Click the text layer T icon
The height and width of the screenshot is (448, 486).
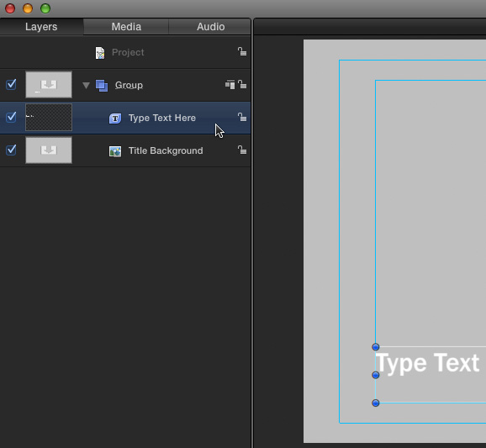(x=115, y=119)
